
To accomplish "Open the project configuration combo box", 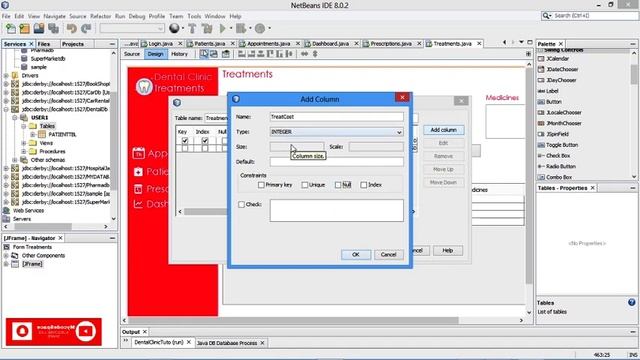I will click(132, 28).
